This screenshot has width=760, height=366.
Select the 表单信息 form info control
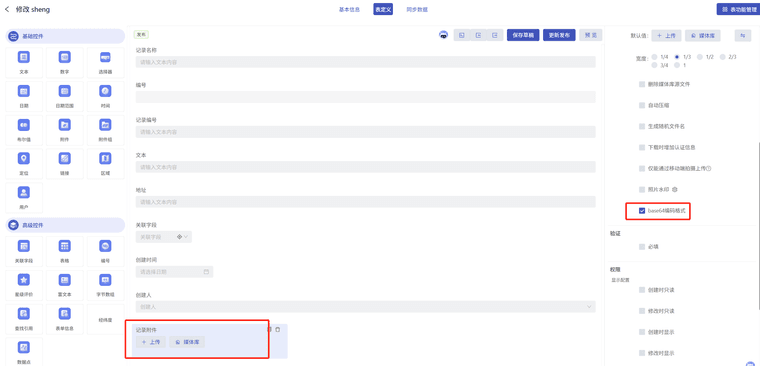pyautogui.click(x=65, y=319)
